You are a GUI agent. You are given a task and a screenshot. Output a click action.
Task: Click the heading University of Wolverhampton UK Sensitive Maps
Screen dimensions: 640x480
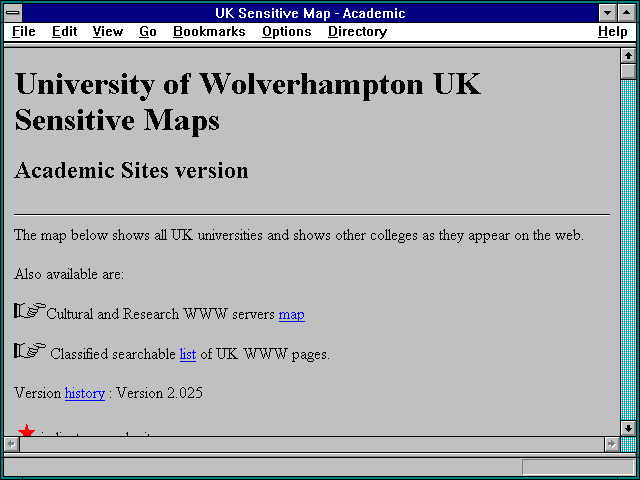pyautogui.click(x=248, y=102)
